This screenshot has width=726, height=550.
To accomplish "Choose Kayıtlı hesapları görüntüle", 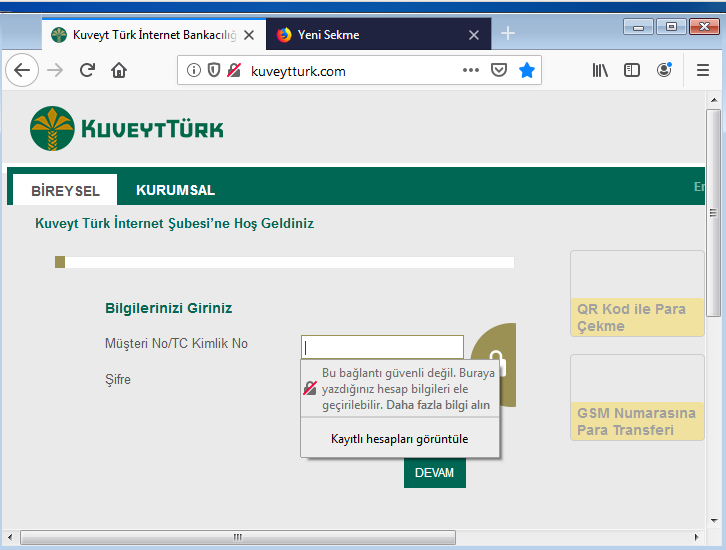I will click(400, 439).
